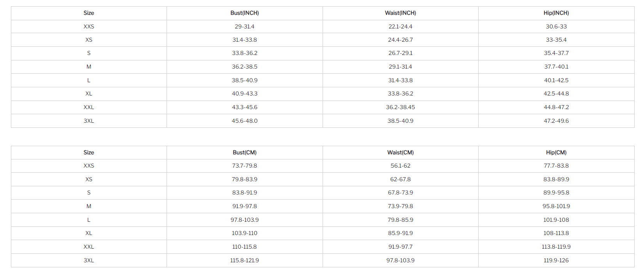Click the Hip(INCH) column header
Viewport: 644px width, 274px height.
[x=556, y=13]
